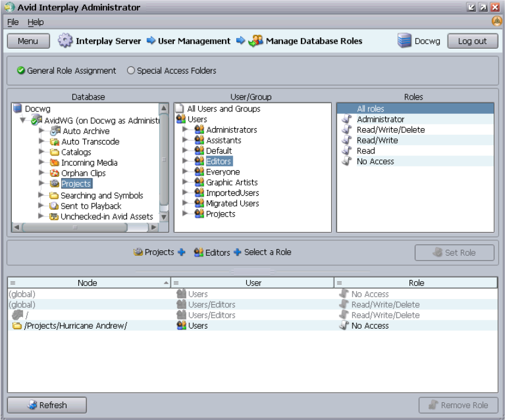Click the Menu button

click(28, 41)
